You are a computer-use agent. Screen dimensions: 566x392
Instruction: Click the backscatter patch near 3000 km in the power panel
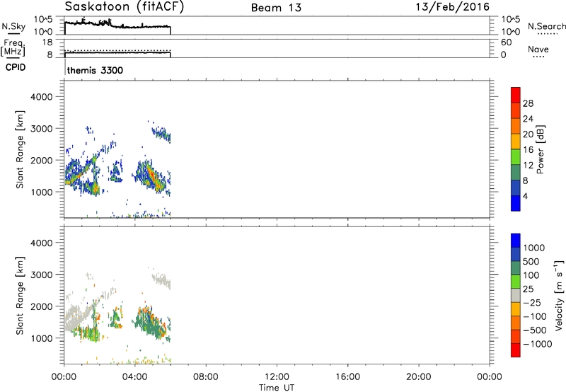pyautogui.click(x=161, y=134)
